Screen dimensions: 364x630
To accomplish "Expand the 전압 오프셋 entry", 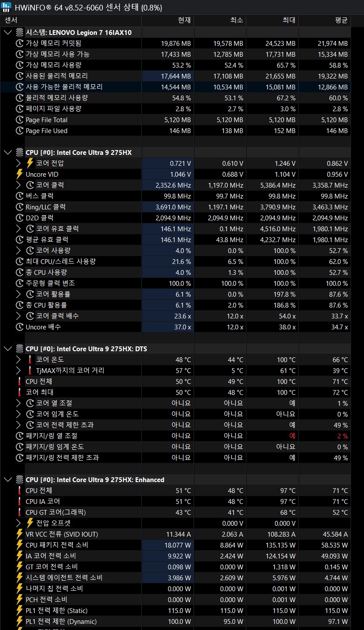I will pyautogui.click(x=18, y=523).
